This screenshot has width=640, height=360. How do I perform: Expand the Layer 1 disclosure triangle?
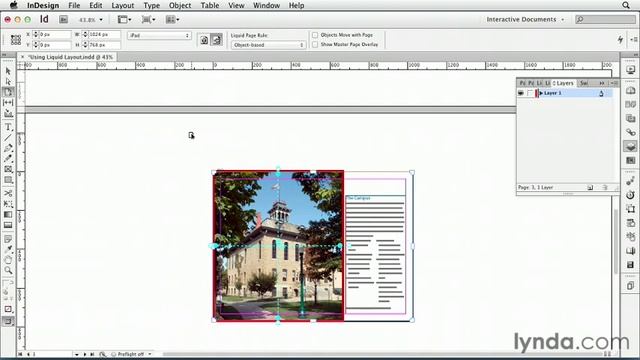(541, 93)
